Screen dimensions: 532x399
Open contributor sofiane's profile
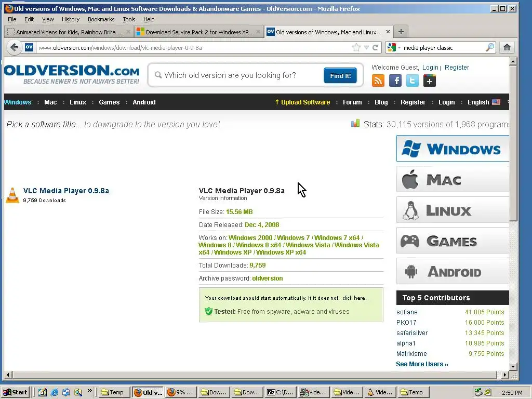point(407,312)
